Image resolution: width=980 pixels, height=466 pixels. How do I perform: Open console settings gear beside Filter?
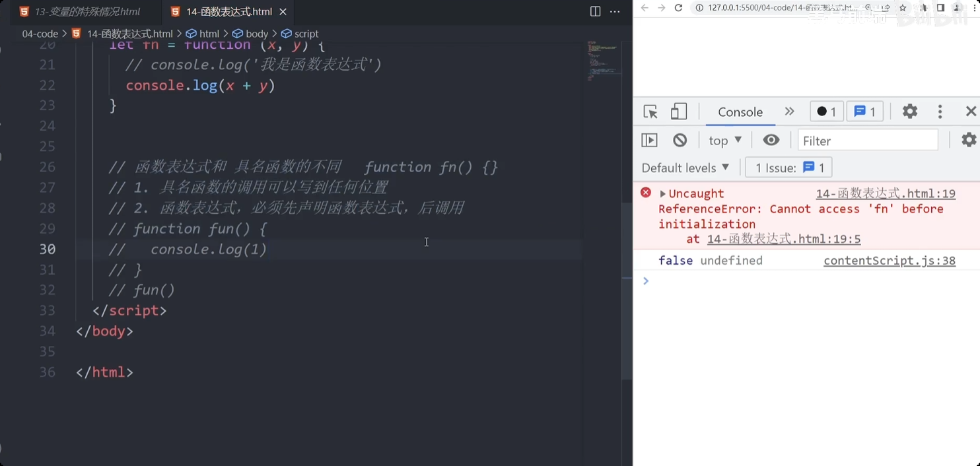click(969, 140)
